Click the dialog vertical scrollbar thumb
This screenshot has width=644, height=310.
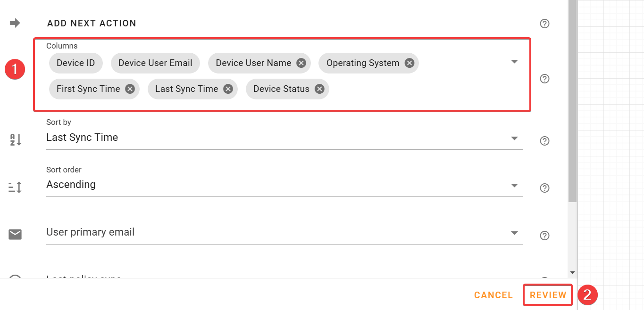tap(572, 101)
